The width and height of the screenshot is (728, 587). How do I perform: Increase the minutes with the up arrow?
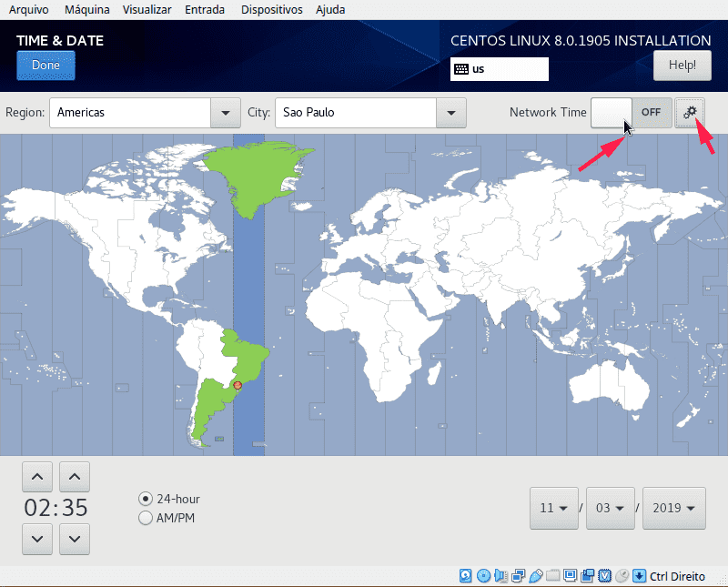[x=75, y=477]
